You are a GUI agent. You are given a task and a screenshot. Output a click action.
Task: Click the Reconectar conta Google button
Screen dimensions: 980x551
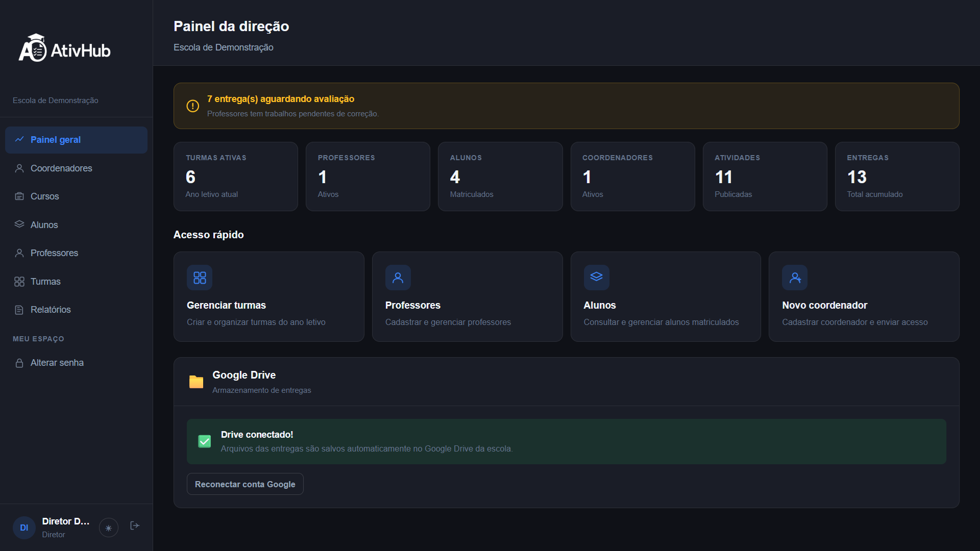click(x=245, y=484)
